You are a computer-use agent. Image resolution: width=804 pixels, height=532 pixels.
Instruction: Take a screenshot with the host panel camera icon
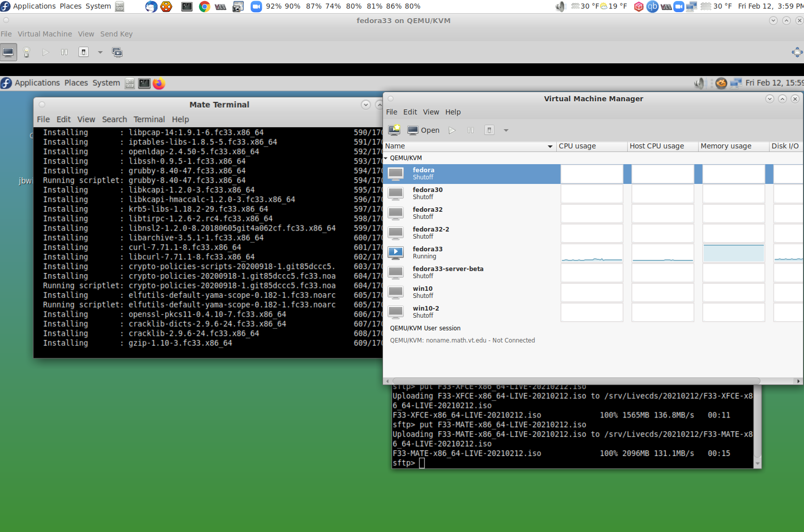click(x=238, y=7)
